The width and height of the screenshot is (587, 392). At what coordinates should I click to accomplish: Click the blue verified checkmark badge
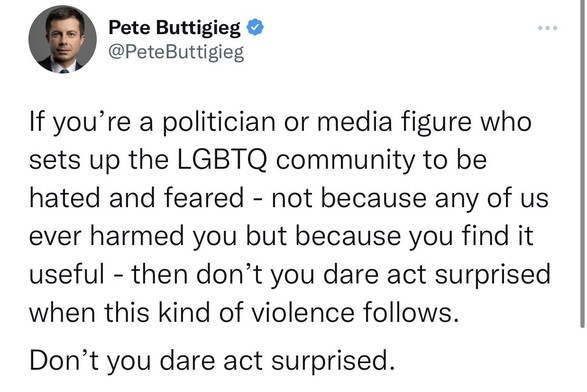coord(255,27)
